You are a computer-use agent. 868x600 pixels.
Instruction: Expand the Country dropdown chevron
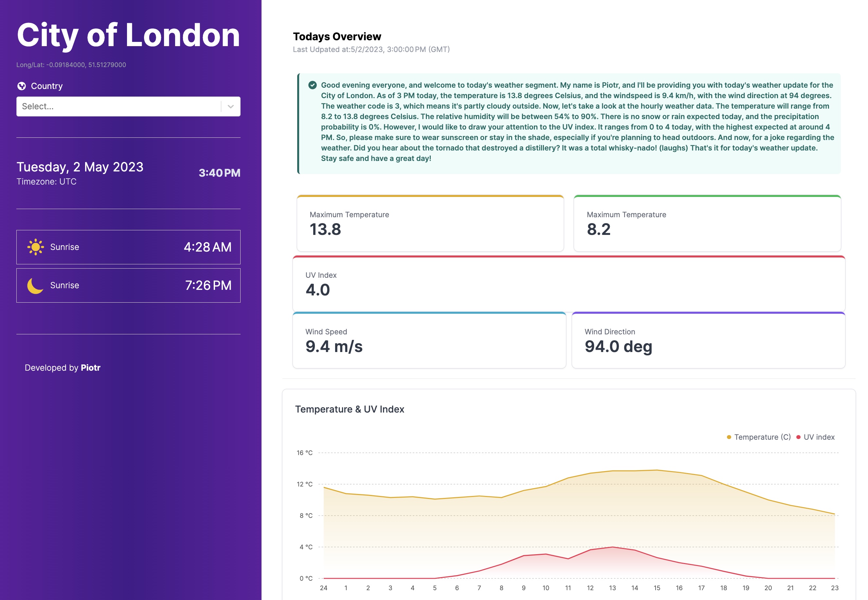click(230, 106)
